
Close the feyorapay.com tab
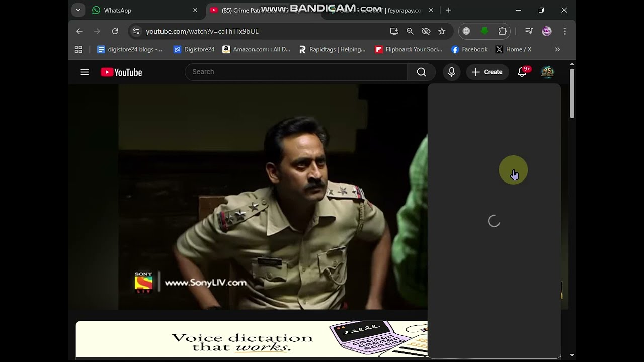point(431,10)
